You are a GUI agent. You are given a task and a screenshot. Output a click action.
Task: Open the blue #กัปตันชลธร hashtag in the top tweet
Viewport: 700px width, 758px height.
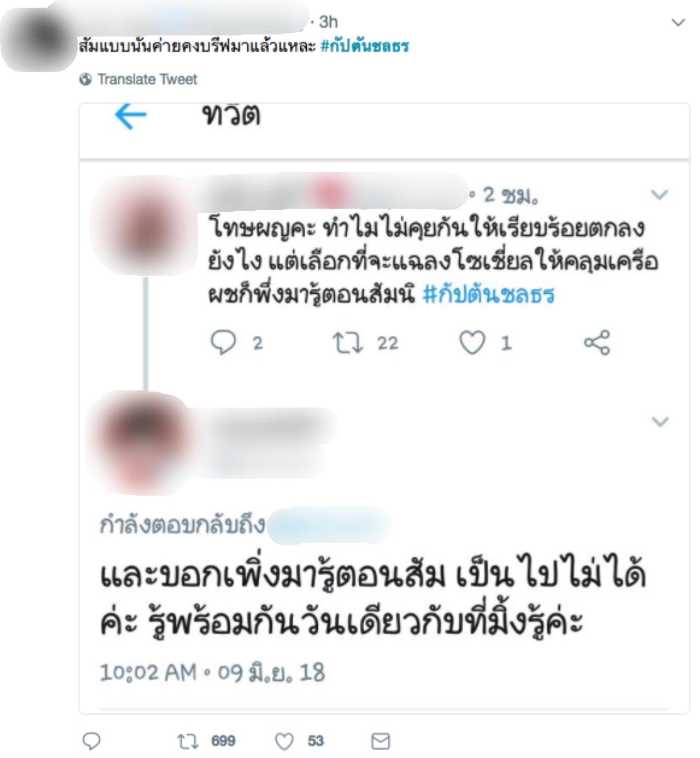pyautogui.click(x=365, y=45)
